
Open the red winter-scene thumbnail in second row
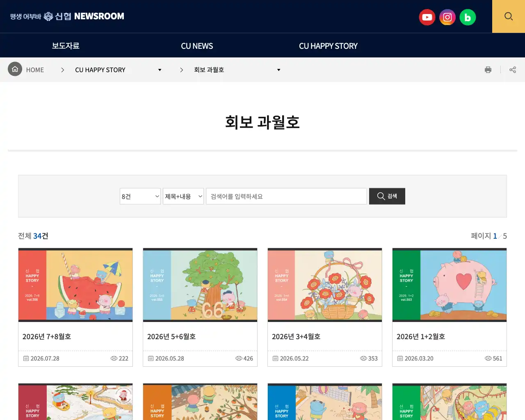pos(75,402)
